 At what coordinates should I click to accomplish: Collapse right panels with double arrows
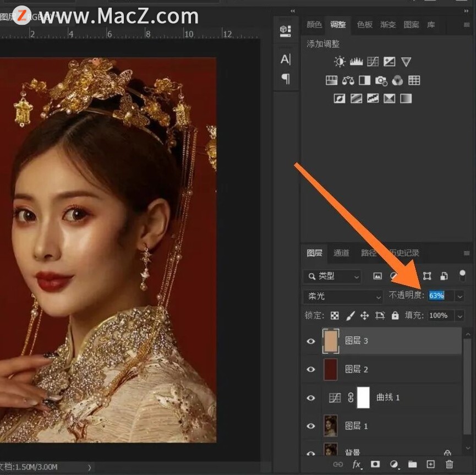click(466, 11)
